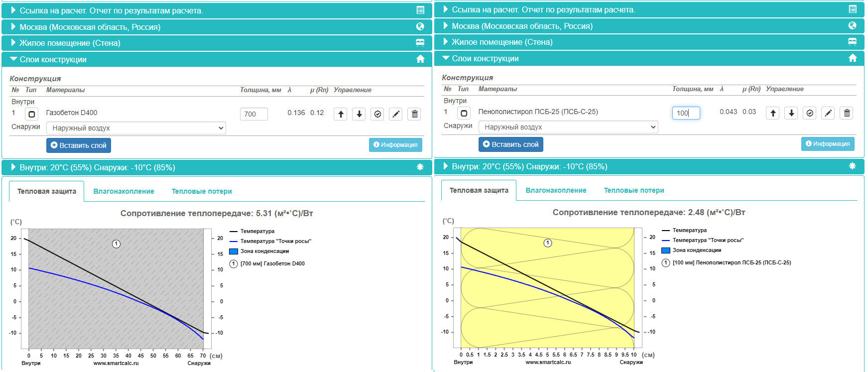Edit the Газобетон D400 layer with pencil icon

pyautogui.click(x=396, y=114)
